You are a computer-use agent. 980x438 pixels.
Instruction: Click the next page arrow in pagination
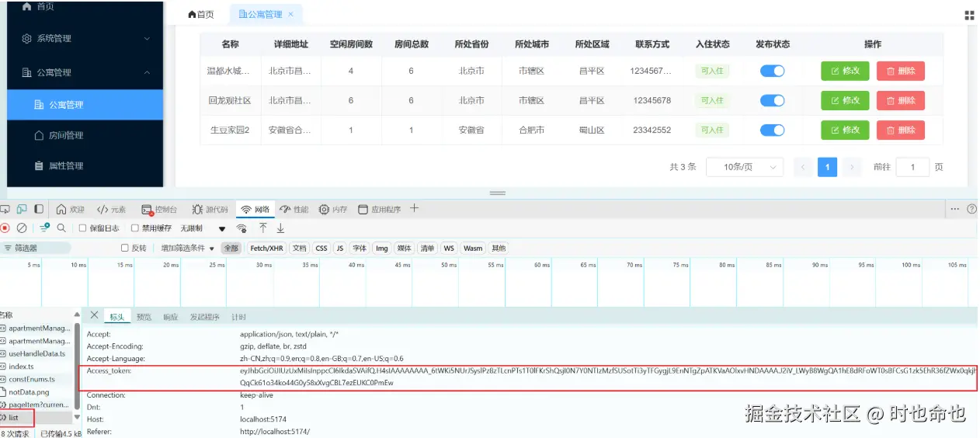point(852,167)
